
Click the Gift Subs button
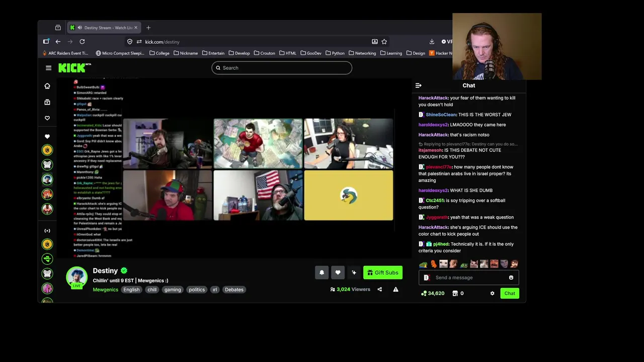[383, 273]
